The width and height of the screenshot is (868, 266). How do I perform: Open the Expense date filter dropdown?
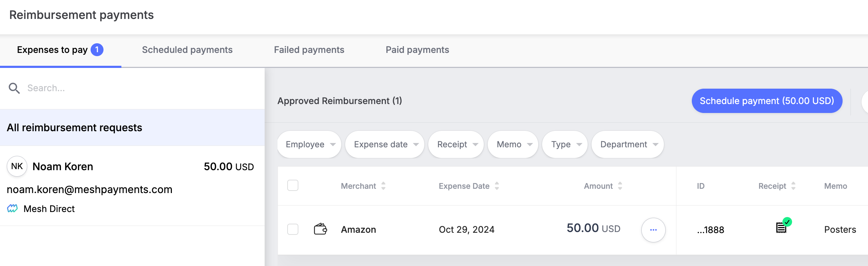385,144
